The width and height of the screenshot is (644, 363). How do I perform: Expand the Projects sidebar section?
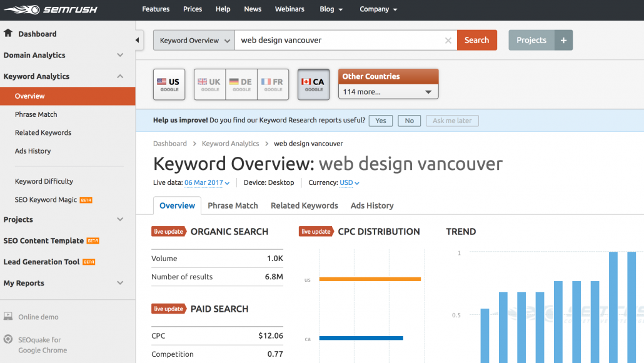120,219
